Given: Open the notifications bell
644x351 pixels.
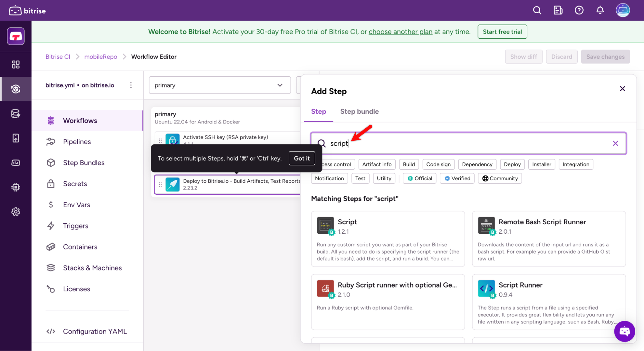Looking at the screenshot, I should tap(600, 11).
